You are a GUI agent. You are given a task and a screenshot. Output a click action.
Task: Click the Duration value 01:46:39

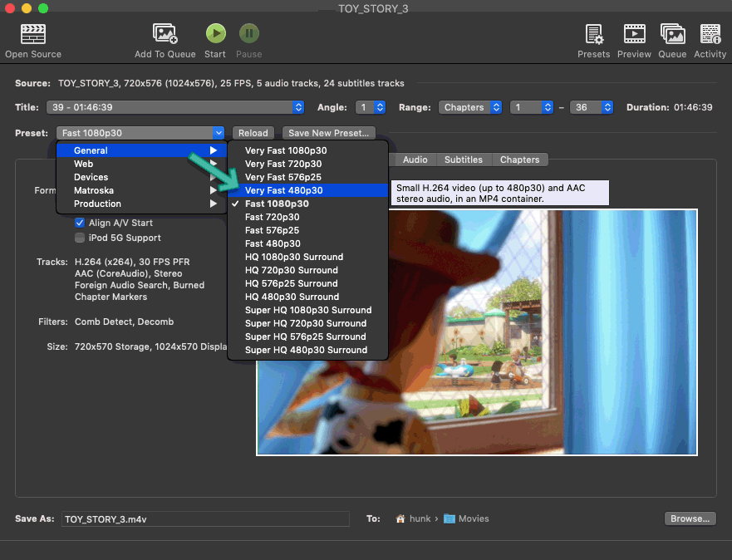(693, 107)
